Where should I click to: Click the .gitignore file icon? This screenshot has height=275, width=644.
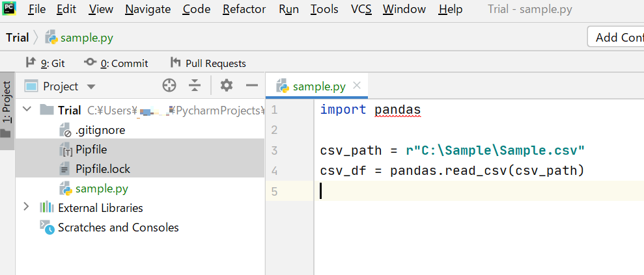[x=66, y=130]
